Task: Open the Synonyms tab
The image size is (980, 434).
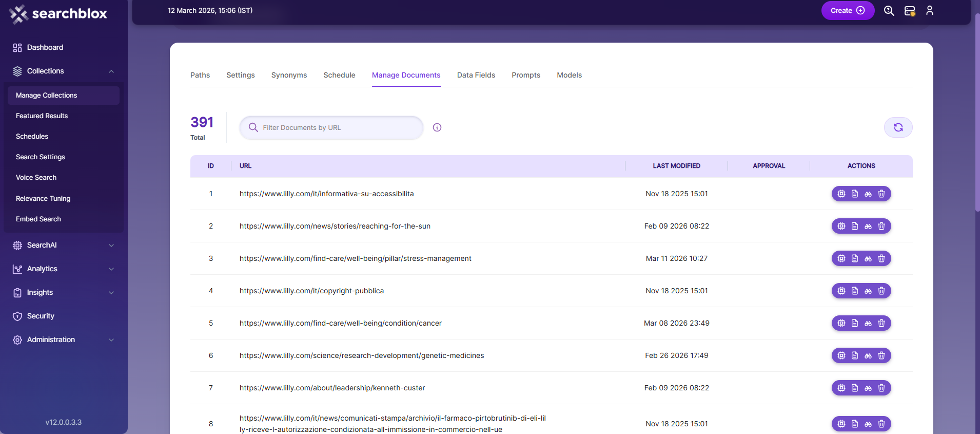Action: [289, 75]
